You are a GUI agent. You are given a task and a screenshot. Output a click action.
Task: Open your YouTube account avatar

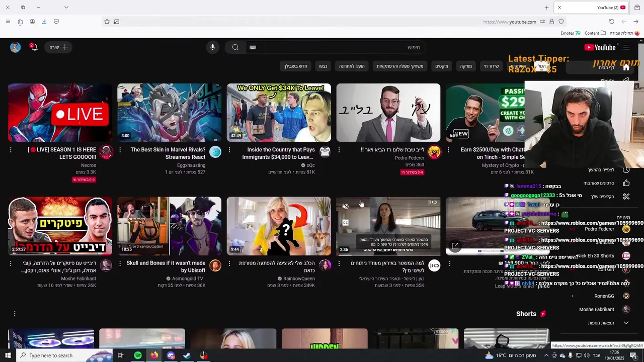pos(15,47)
